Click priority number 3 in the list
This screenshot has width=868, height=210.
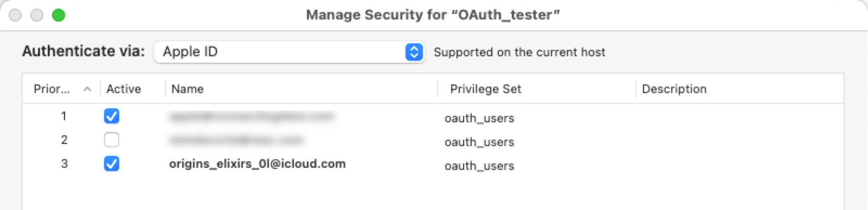[64, 164]
